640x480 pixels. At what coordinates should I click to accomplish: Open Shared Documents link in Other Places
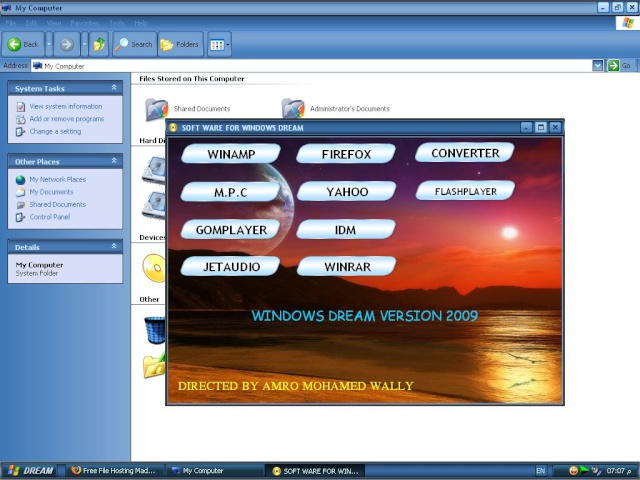click(x=58, y=204)
